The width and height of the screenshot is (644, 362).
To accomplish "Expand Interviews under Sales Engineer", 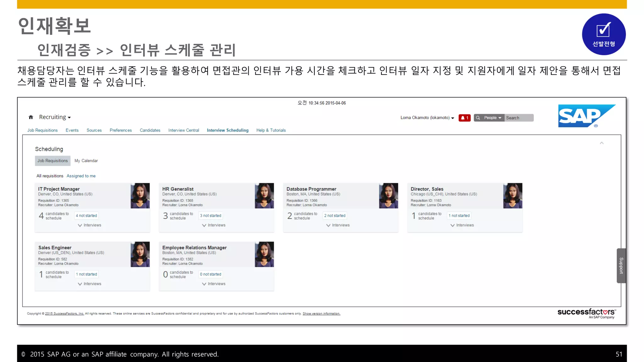I will [x=90, y=284].
